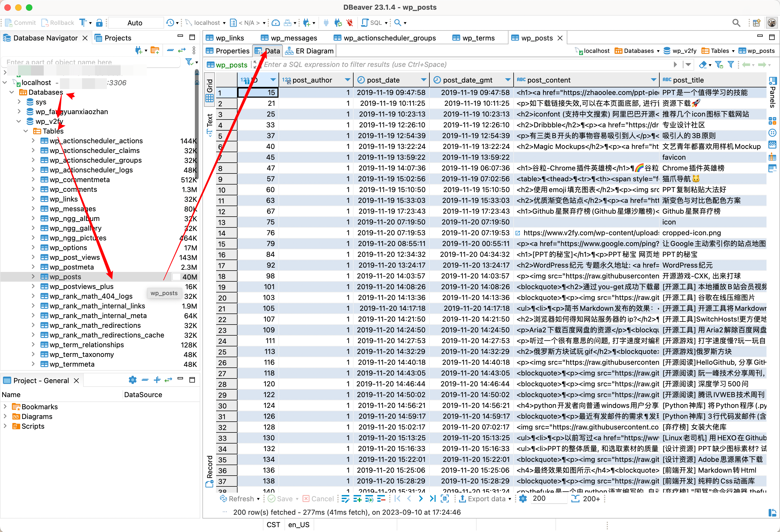Click the Tables breadcrumb link
The height and width of the screenshot is (532, 780).
coord(715,51)
